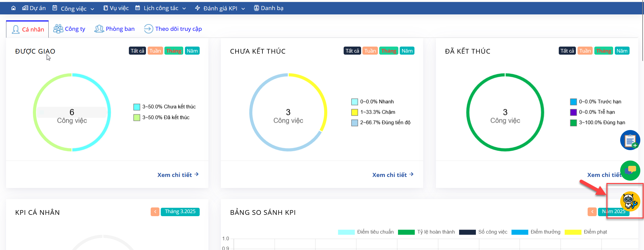Expand the Công việc dropdown menu
The height and width of the screenshot is (250, 644).
[x=73, y=8]
